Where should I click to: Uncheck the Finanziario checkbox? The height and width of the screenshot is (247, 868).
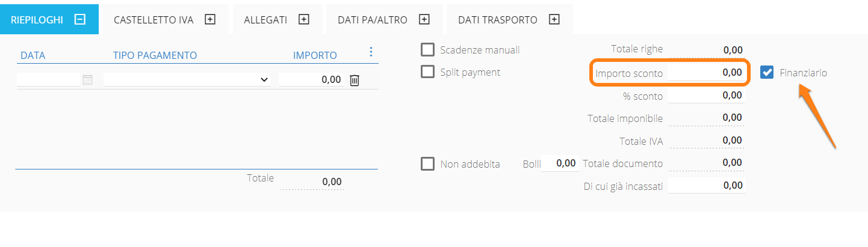(767, 73)
